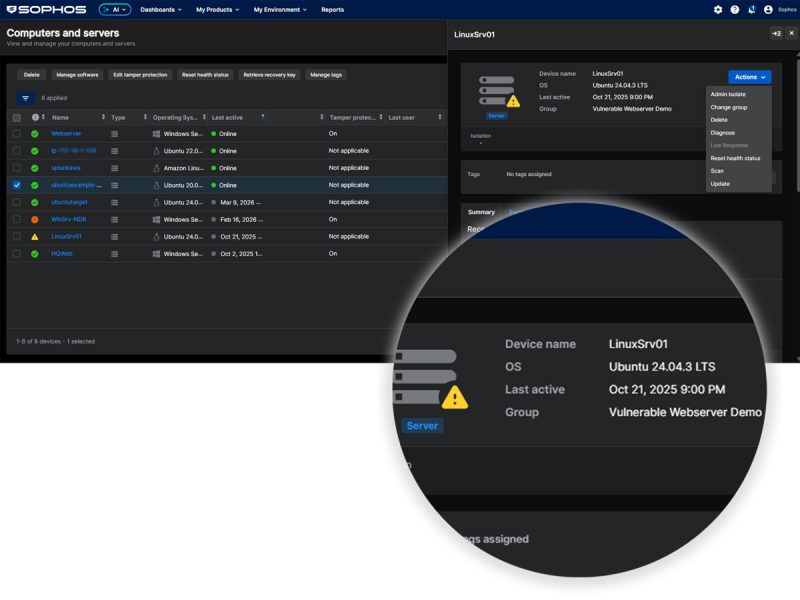Screen dimensions: 800x600
Task: Click the Edit tamper protection button
Action: click(x=140, y=75)
